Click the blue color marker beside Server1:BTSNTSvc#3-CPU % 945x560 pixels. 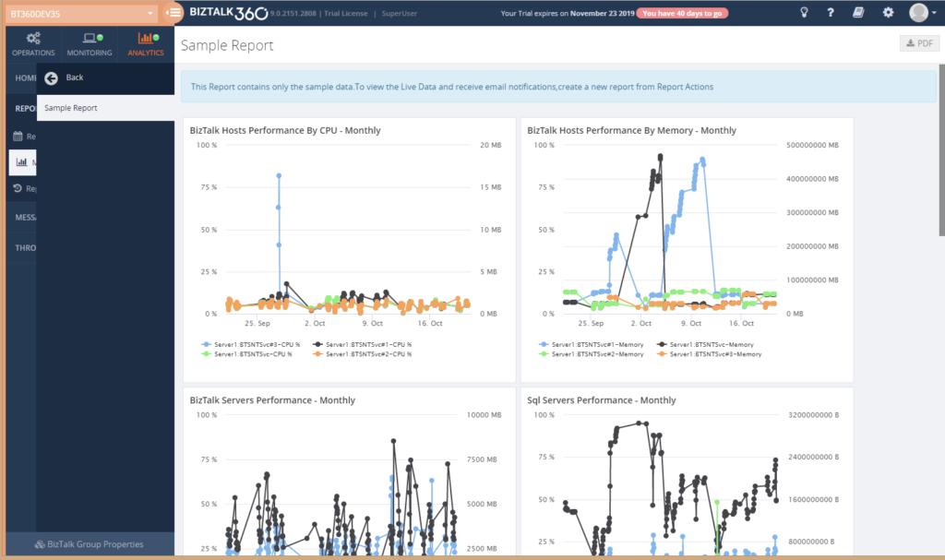pyautogui.click(x=207, y=345)
